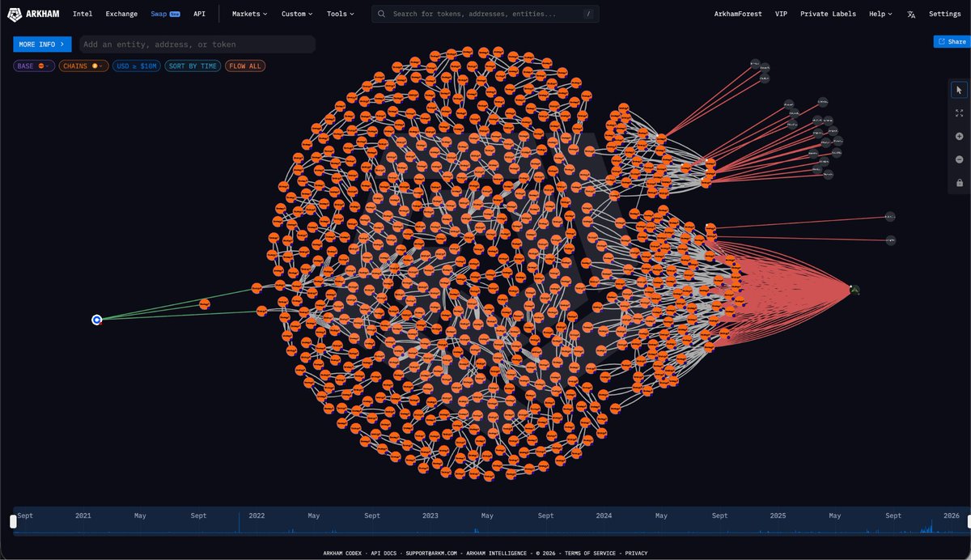Click the MORE INFO button
971x560 pixels.
(42, 45)
